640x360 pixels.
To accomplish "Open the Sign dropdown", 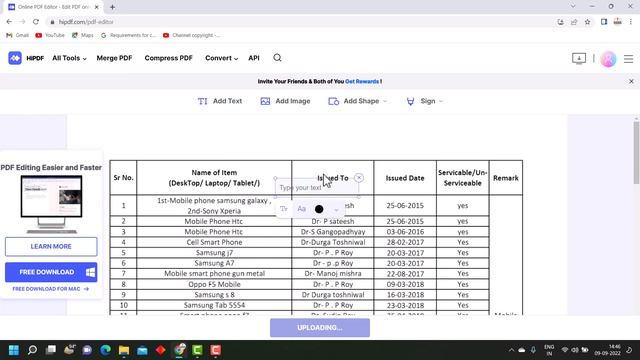I will click(x=424, y=101).
